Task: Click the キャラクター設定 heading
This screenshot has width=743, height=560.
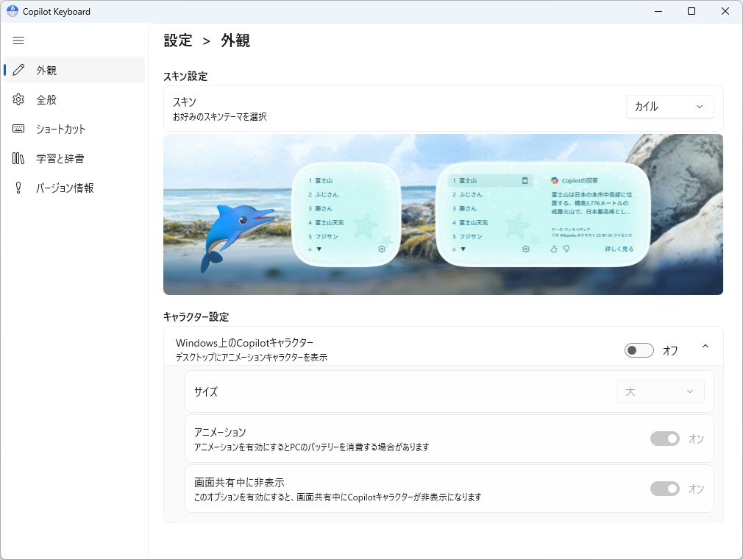Action: tap(196, 316)
